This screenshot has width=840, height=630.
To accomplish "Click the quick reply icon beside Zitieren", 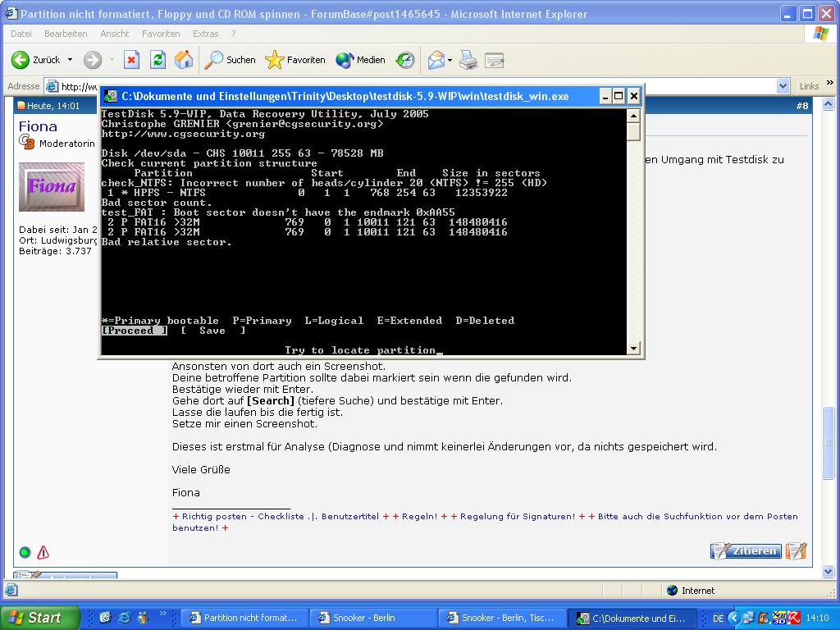I will [796, 550].
